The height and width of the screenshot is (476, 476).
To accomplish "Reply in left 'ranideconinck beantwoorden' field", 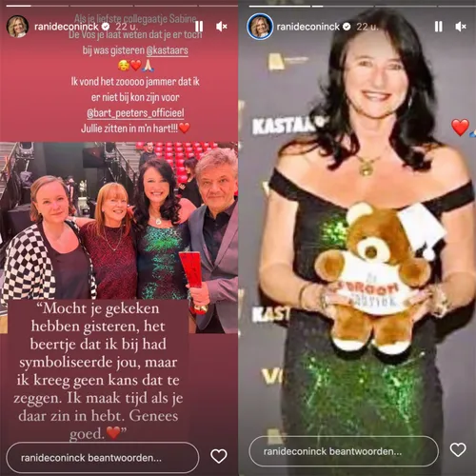I will pyautogui.click(x=103, y=458).
